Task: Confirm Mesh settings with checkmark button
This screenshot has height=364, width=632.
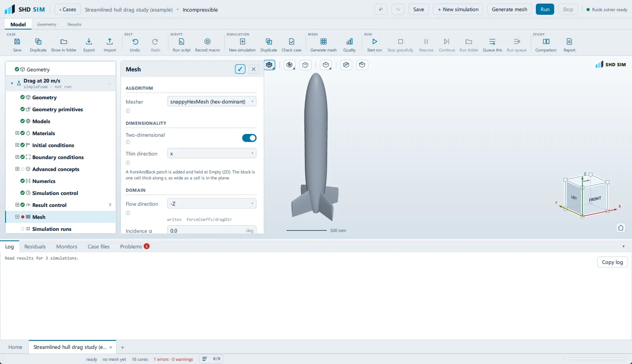Action: 240,69
